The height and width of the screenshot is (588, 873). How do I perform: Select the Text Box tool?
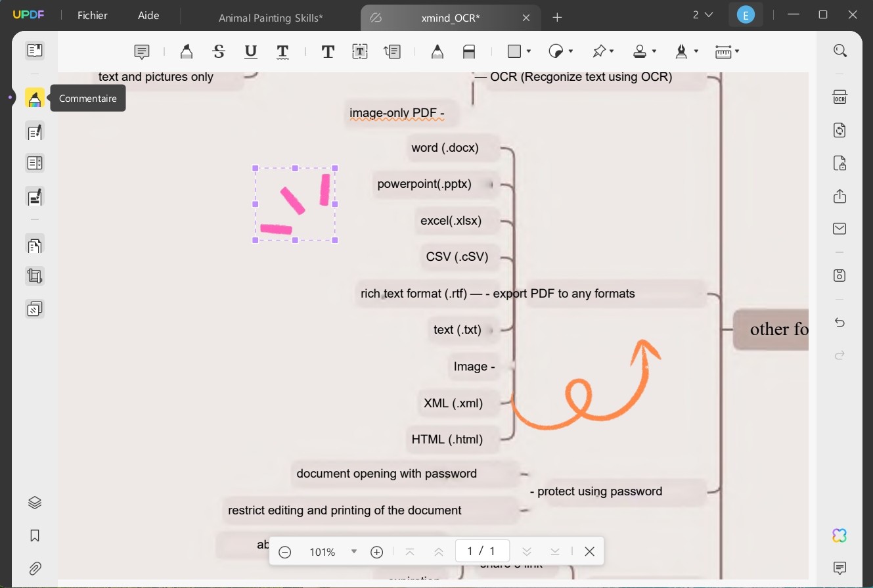coord(360,51)
